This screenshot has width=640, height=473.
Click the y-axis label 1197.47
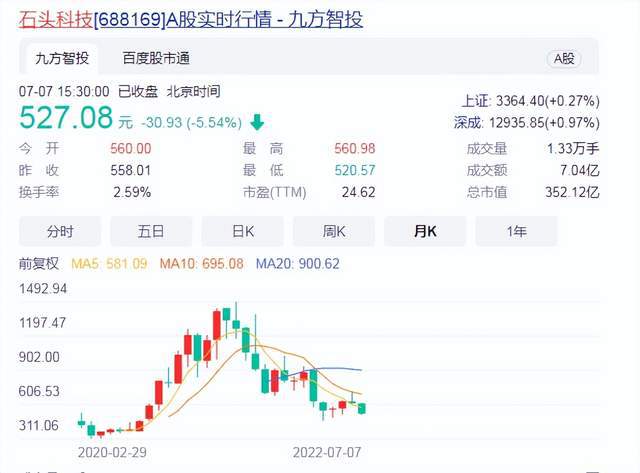pyautogui.click(x=42, y=323)
